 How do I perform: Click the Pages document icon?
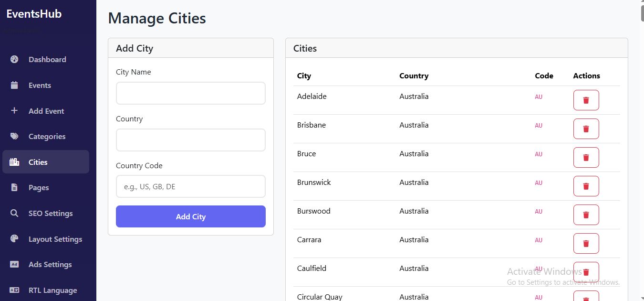14,188
